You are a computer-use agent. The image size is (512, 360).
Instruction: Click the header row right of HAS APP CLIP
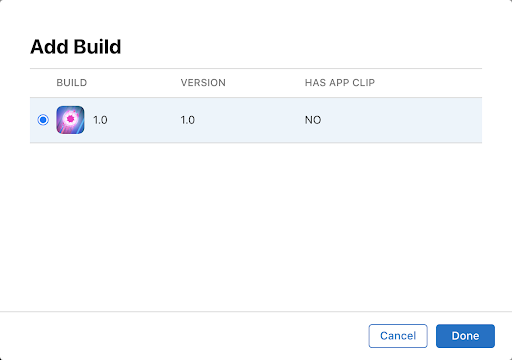(x=428, y=83)
